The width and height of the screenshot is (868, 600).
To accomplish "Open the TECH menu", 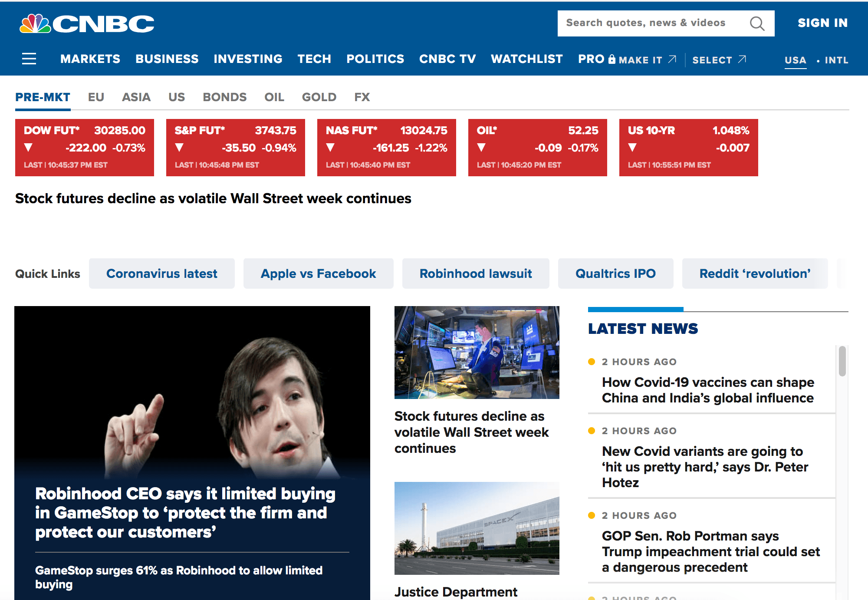I will click(314, 59).
